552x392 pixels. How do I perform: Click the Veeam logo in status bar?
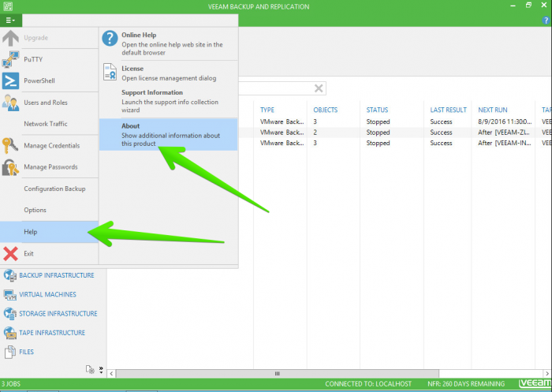pos(535,383)
